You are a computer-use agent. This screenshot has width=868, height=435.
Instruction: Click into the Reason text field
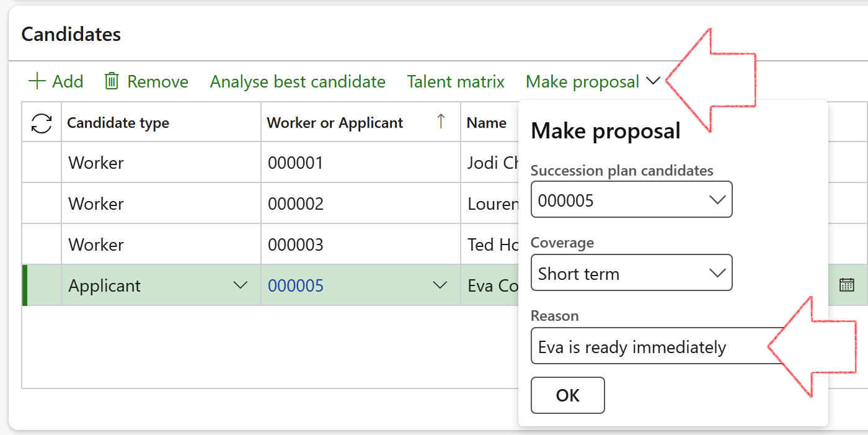pyautogui.click(x=651, y=347)
